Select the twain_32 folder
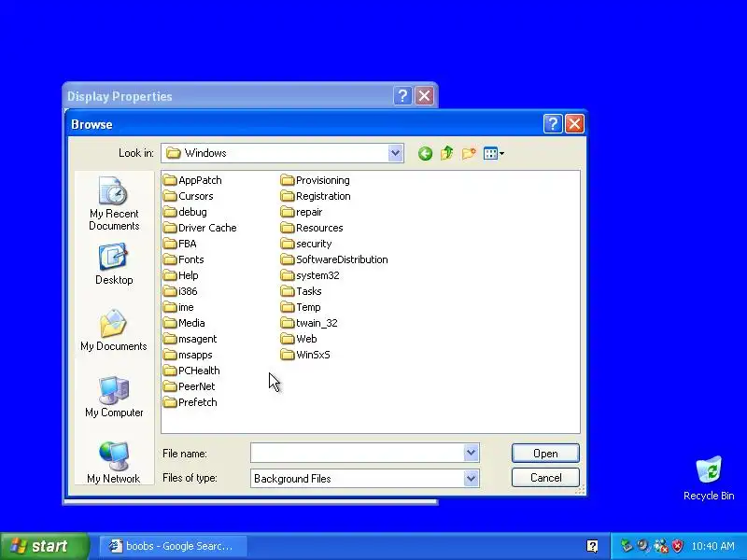The height and width of the screenshot is (560, 747). pyautogui.click(x=309, y=323)
